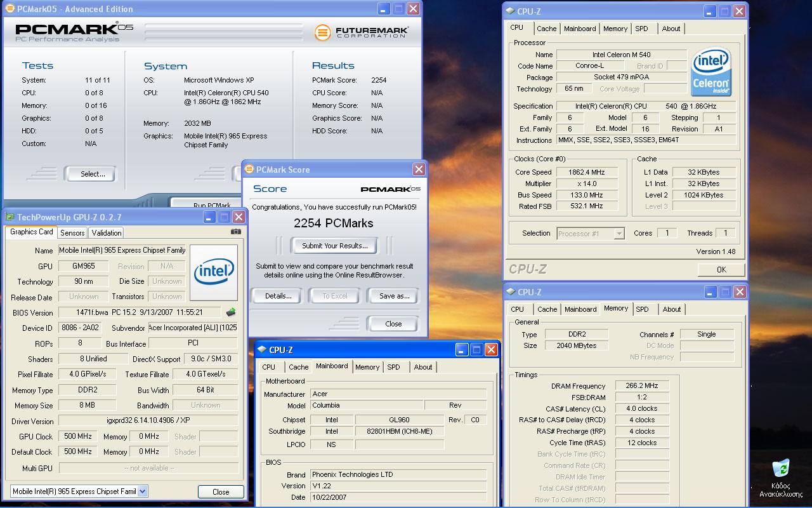Click the Details... button in score dialog
Viewport: 812px width, 508px height.
278,296
